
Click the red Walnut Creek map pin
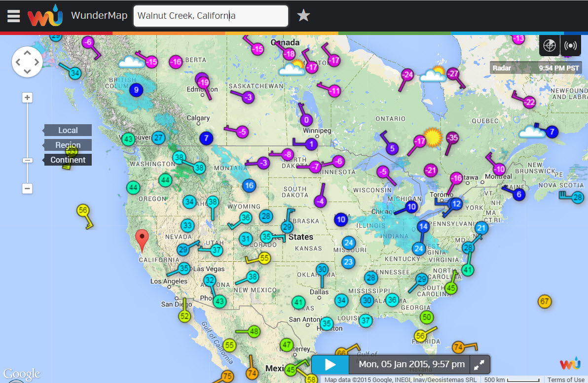[143, 239]
